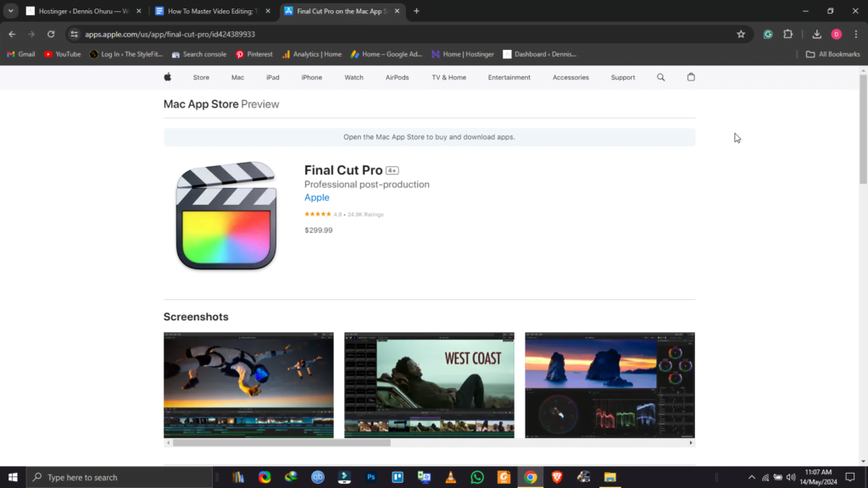Click the Apple developer link
This screenshot has height=488, width=868.
[x=317, y=197]
